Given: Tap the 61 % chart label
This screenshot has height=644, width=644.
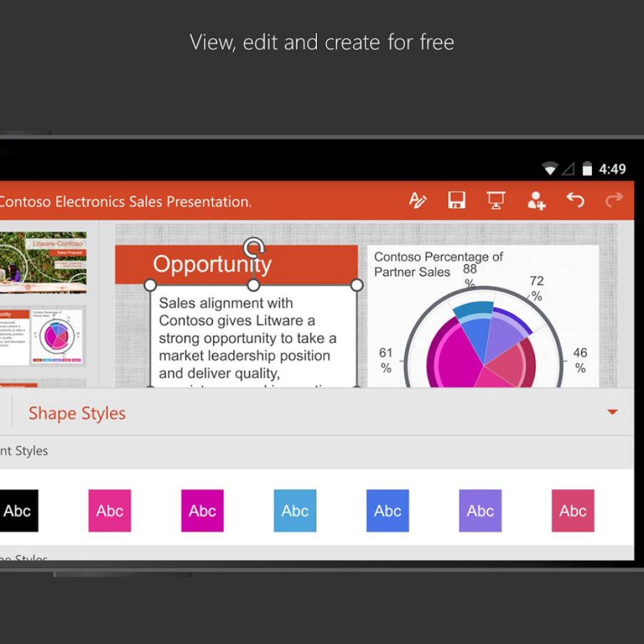Looking at the screenshot, I should tap(386, 360).
